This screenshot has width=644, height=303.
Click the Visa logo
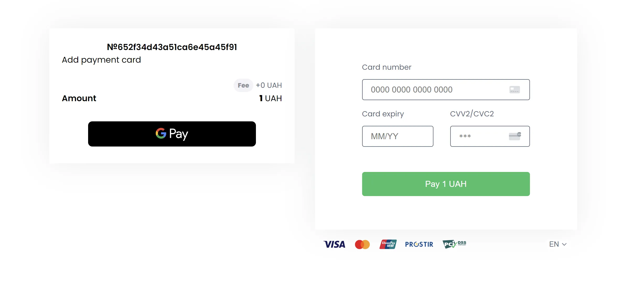point(334,244)
